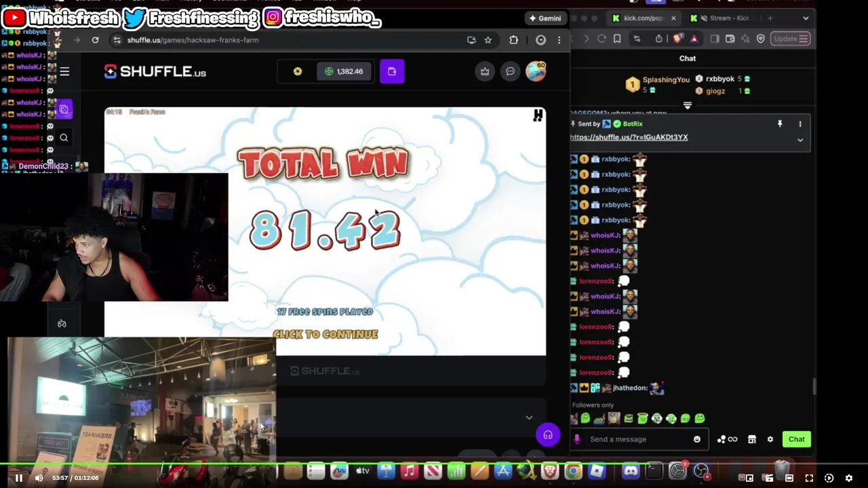Expand the chevron below the game
Viewport: 868px width, 488px height.
[x=529, y=418]
